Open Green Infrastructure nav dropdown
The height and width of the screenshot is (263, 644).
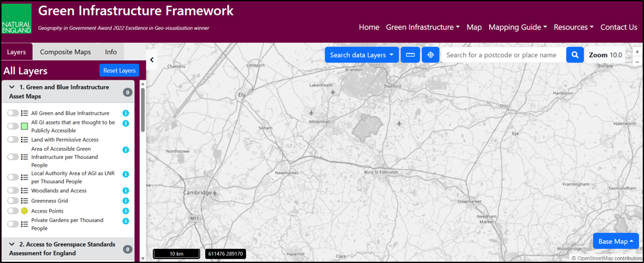point(423,27)
